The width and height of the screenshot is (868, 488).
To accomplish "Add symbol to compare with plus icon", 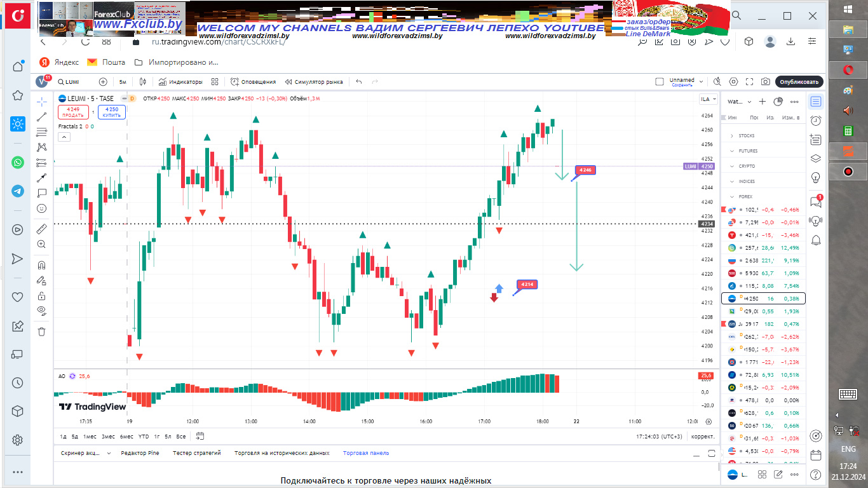I will (x=103, y=82).
